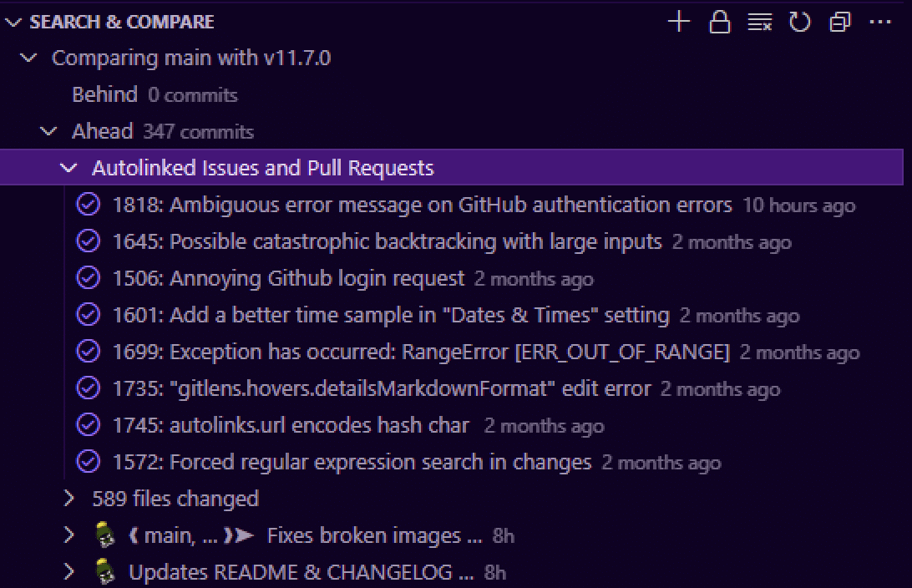
Task: Open issue 1601 about Dates & Times setting
Action: click(391, 315)
